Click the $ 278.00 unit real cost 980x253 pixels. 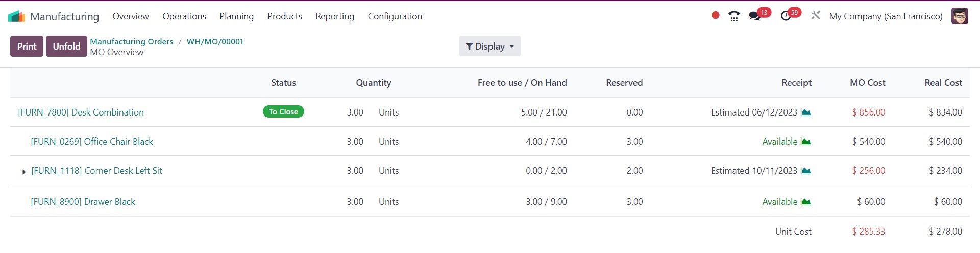945,232
